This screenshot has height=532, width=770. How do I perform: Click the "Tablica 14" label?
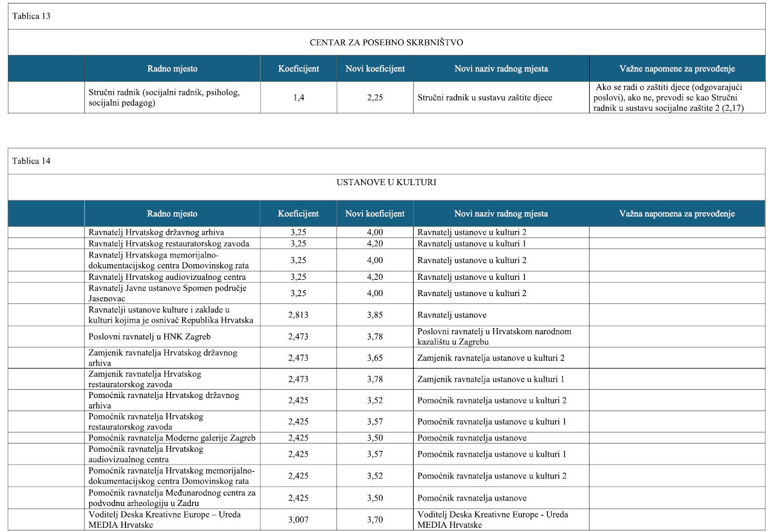click(31, 161)
